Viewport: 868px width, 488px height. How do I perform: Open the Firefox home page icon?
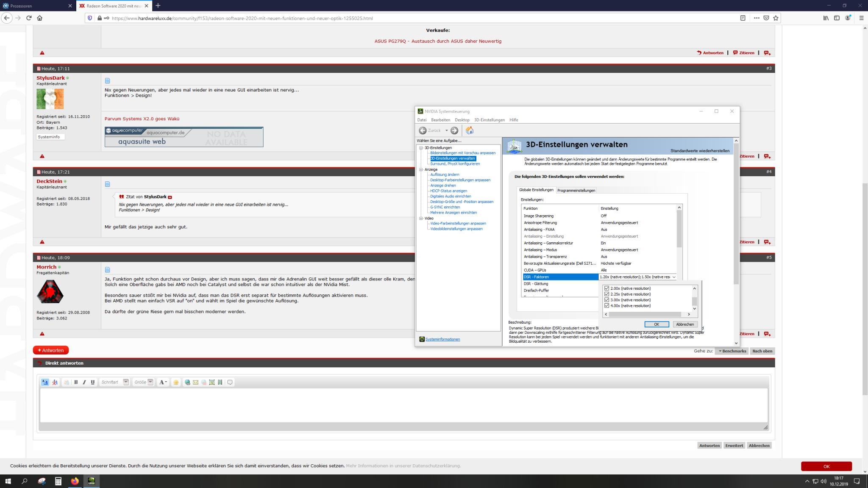tap(40, 18)
